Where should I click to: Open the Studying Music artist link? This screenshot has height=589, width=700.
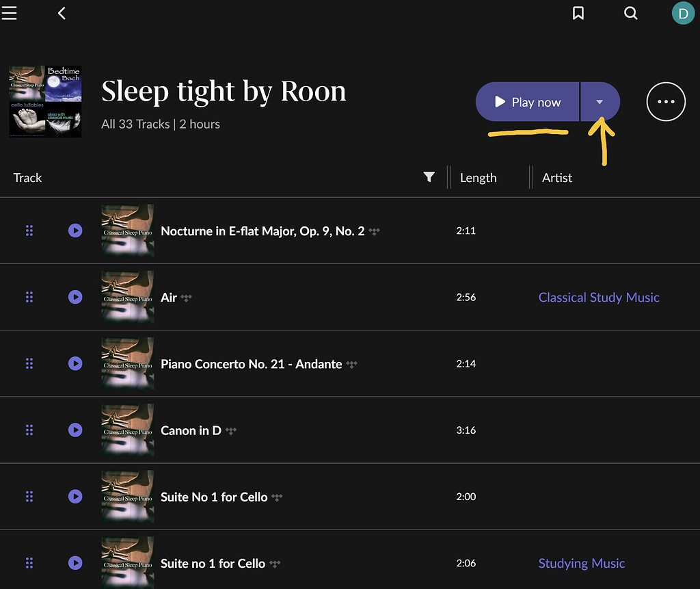tap(582, 563)
